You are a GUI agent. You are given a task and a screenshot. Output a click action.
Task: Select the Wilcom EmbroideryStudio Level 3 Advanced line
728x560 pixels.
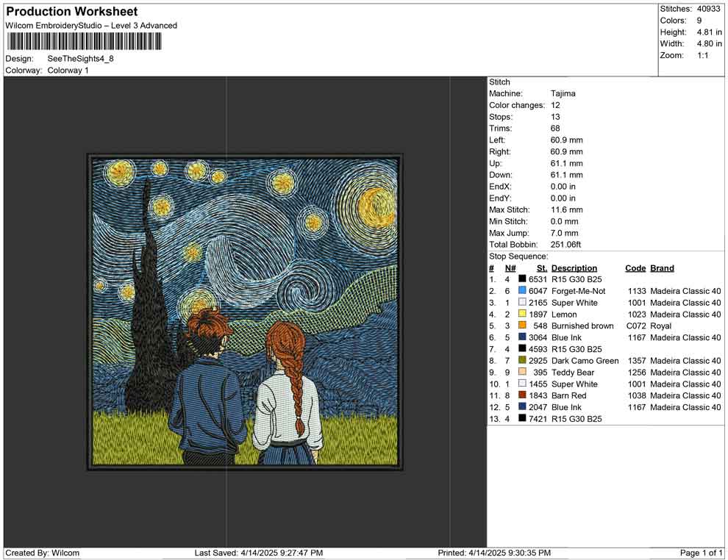pos(91,26)
